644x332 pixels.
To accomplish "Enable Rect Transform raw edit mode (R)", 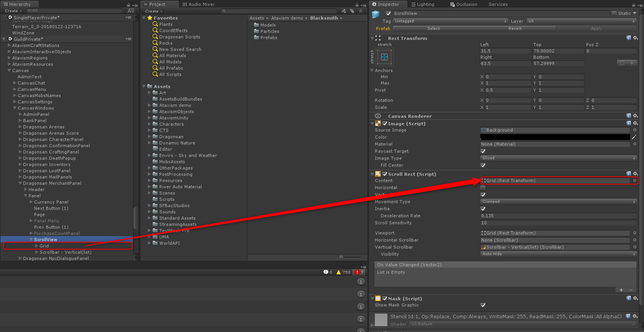I will coord(632,63).
